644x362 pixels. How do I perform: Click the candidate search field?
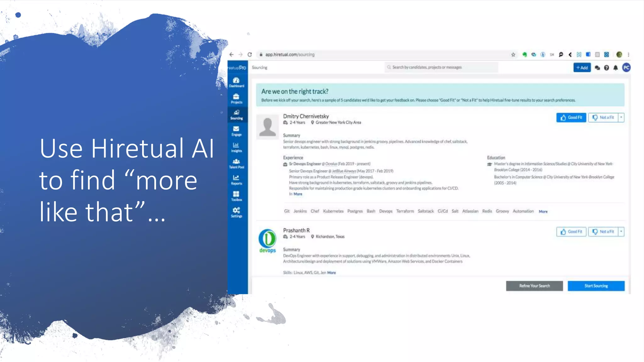point(441,67)
